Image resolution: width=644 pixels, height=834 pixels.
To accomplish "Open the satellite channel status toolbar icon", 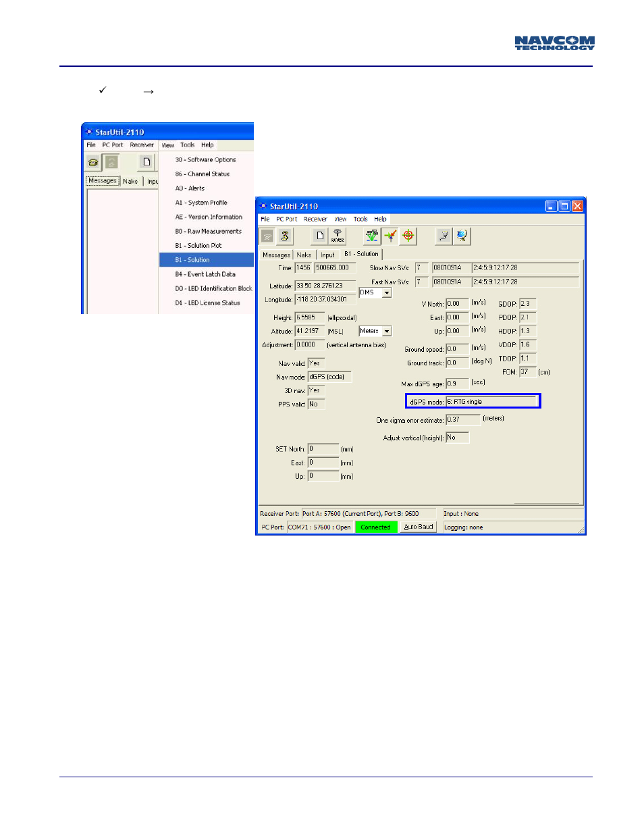I will pyautogui.click(x=372, y=236).
